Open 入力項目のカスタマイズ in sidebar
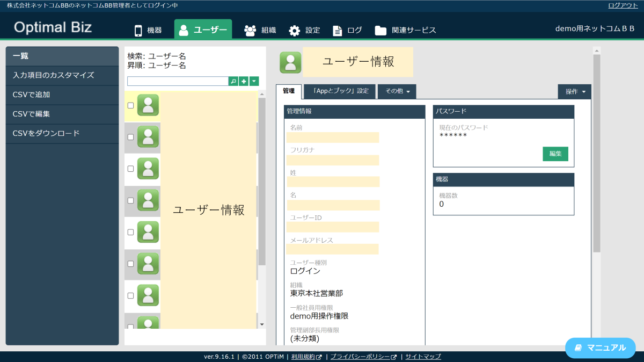This screenshot has width=644, height=362. 62,75
